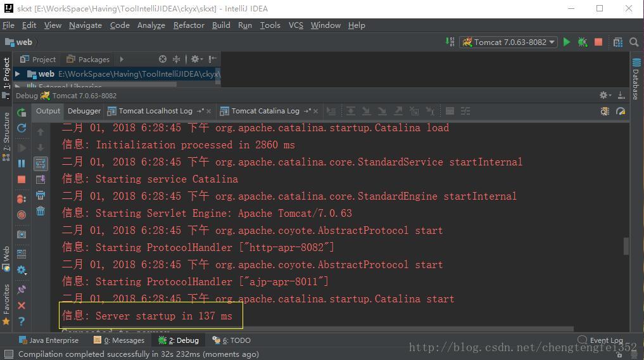The height and width of the screenshot is (360, 644).
Task: Open Project panel settings gear
Action: pos(196,59)
